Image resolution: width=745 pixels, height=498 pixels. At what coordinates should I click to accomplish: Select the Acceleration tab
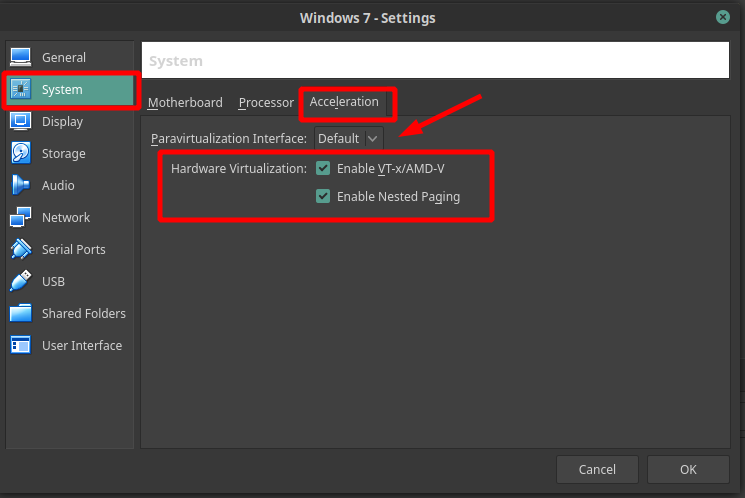point(344,102)
